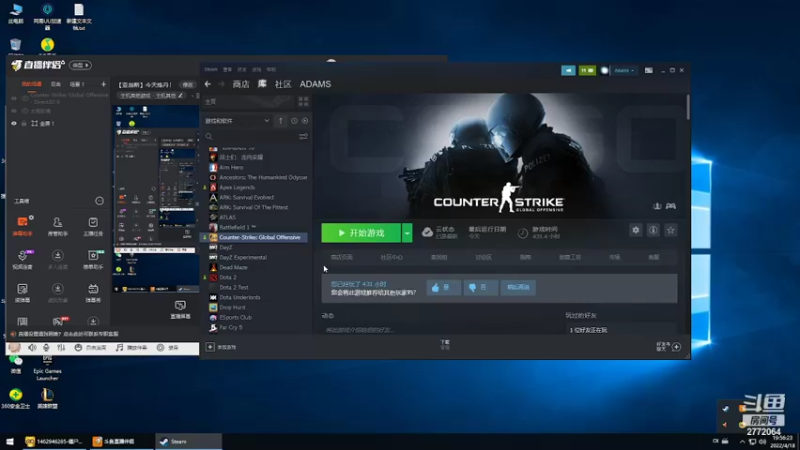Click the Add a Game plus icon

point(210,347)
